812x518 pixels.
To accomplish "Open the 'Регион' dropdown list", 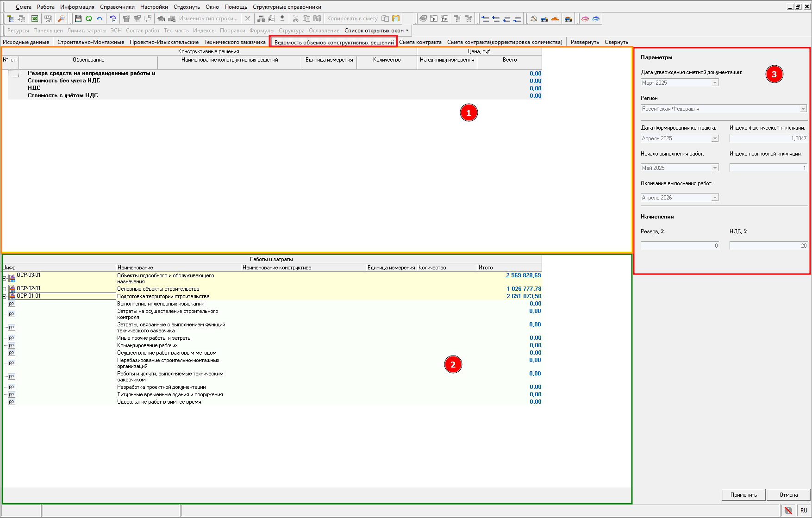I will [803, 109].
